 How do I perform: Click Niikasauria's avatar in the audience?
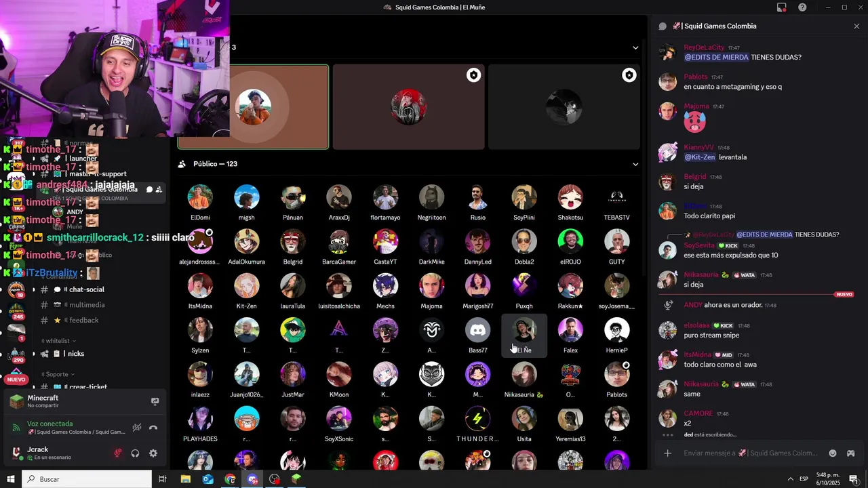(x=524, y=374)
